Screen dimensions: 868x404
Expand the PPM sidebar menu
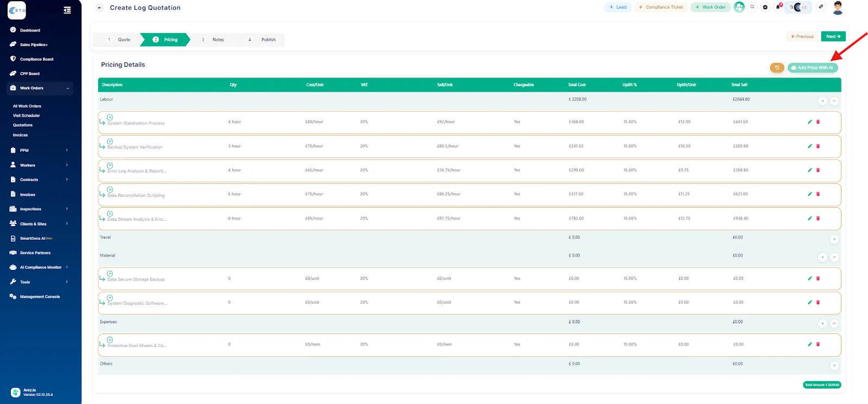pyautogui.click(x=67, y=150)
